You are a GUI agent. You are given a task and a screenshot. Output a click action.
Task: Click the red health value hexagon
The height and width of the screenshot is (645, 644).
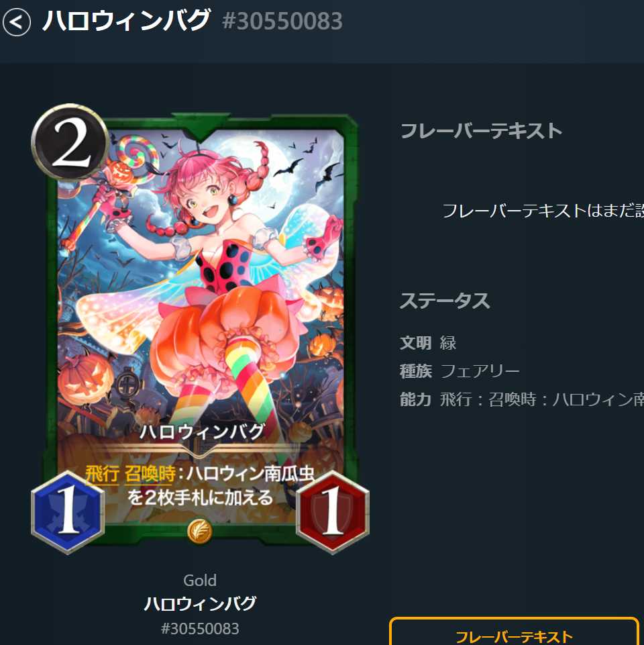point(333,511)
